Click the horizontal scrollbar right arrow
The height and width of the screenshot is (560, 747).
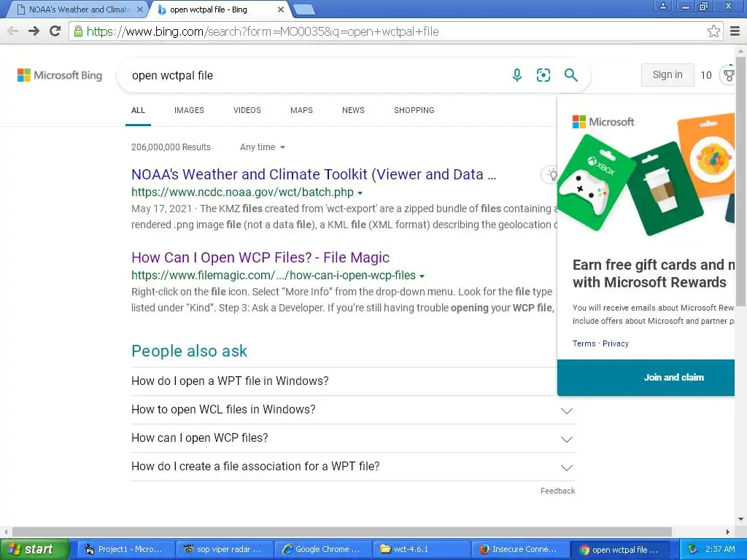[727, 532]
